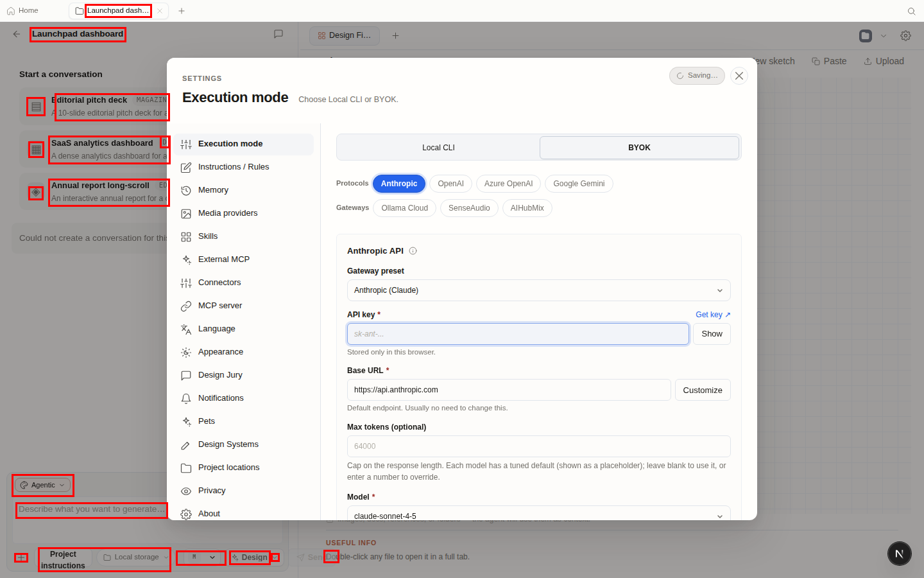
Task: Add a new tab next to Launchpad dash
Action: pyautogui.click(x=182, y=11)
